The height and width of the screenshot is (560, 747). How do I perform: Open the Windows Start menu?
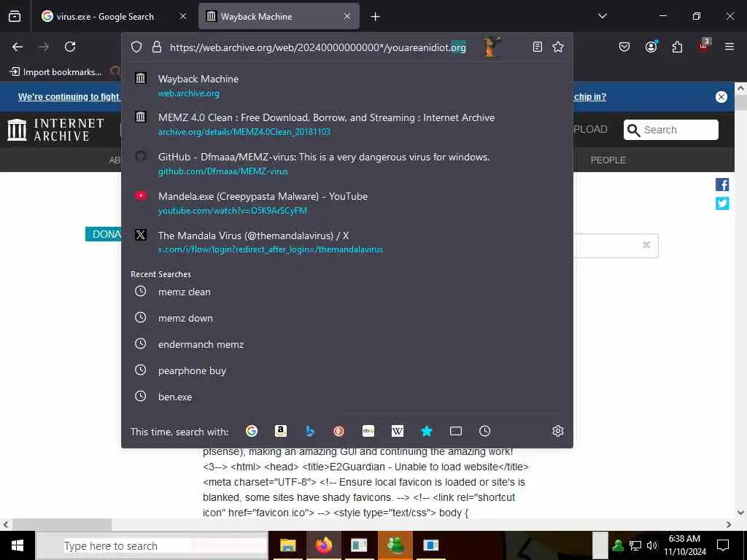[18, 545]
